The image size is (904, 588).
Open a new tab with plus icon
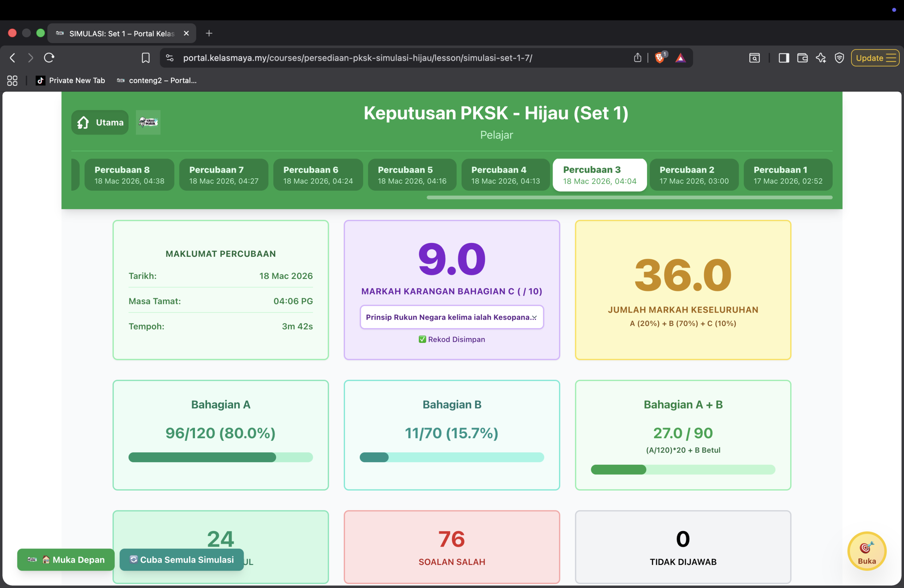pyautogui.click(x=209, y=34)
